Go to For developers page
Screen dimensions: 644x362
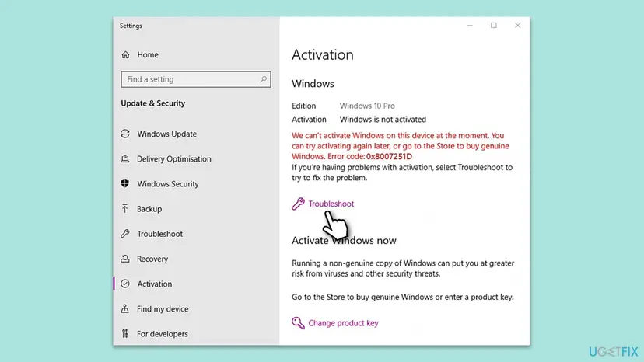coord(163,334)
